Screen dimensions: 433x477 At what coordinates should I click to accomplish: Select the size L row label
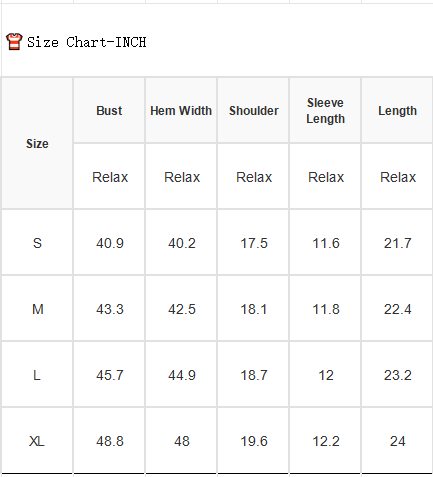(x=37, y=375)
